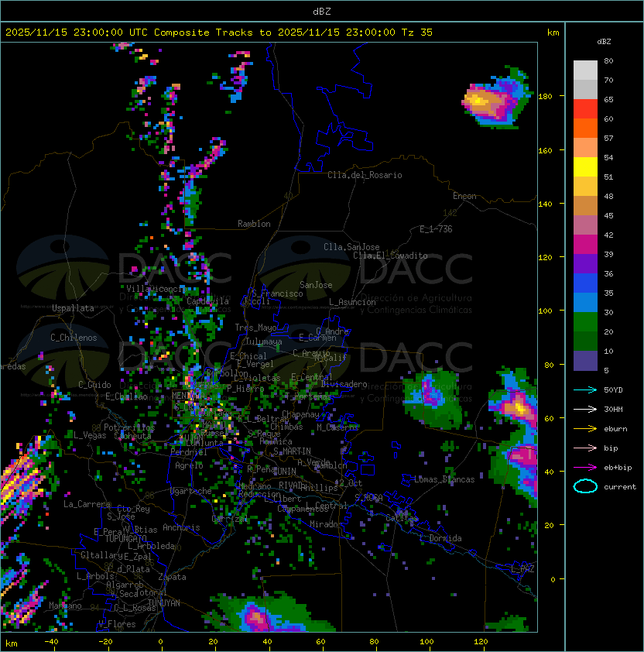
Task: Click the 'Encon' place label
Action: pos(464,196)
